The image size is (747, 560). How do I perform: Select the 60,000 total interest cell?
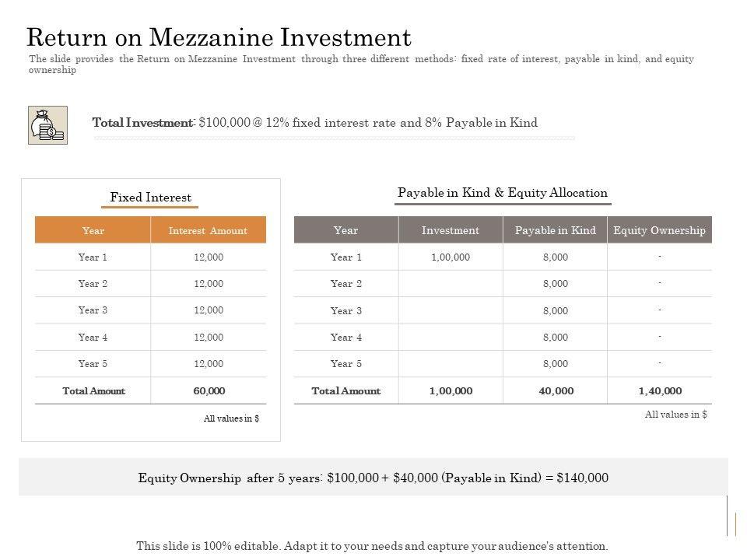pos(209,390)
